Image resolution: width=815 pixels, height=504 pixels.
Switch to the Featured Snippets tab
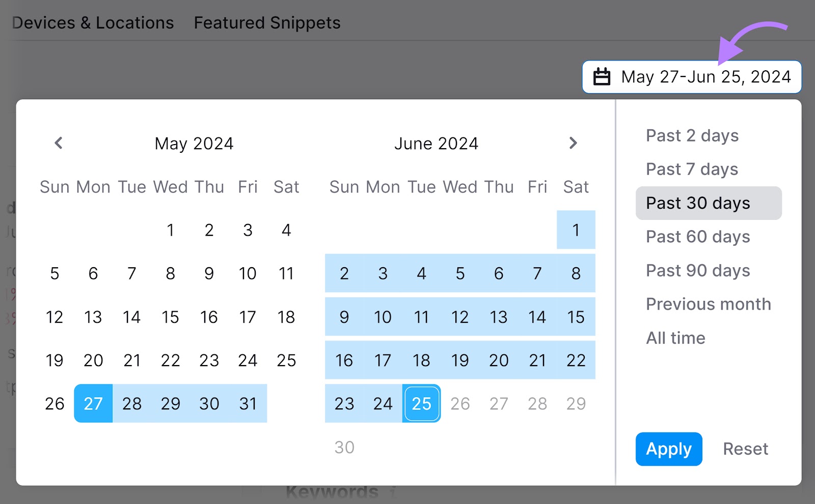[x=266, y=22]
